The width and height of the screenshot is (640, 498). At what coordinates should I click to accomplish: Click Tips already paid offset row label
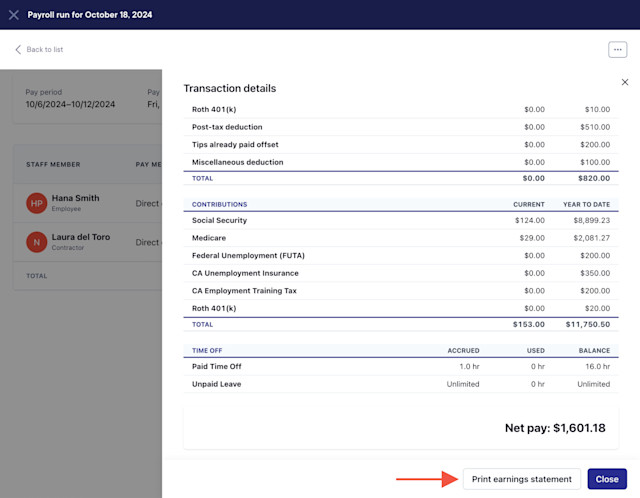click(235, 145)
